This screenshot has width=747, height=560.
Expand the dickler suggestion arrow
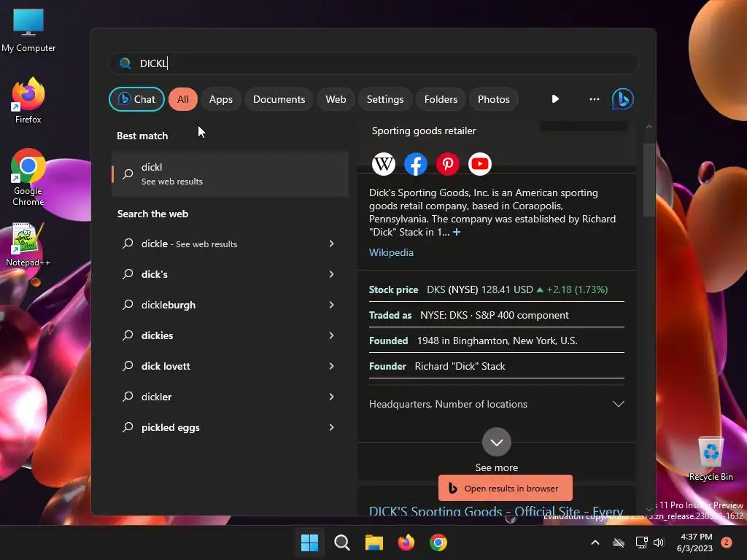(x=332, y=397)
